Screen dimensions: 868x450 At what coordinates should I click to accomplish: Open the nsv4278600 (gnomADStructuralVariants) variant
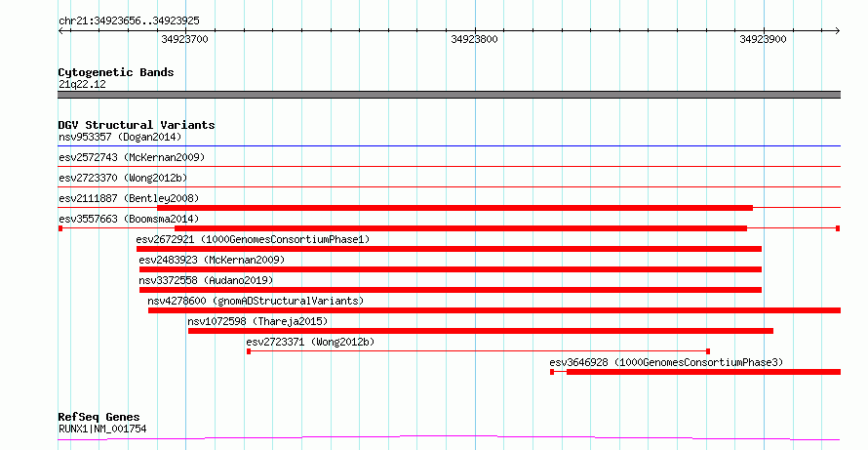click(256, 301)
